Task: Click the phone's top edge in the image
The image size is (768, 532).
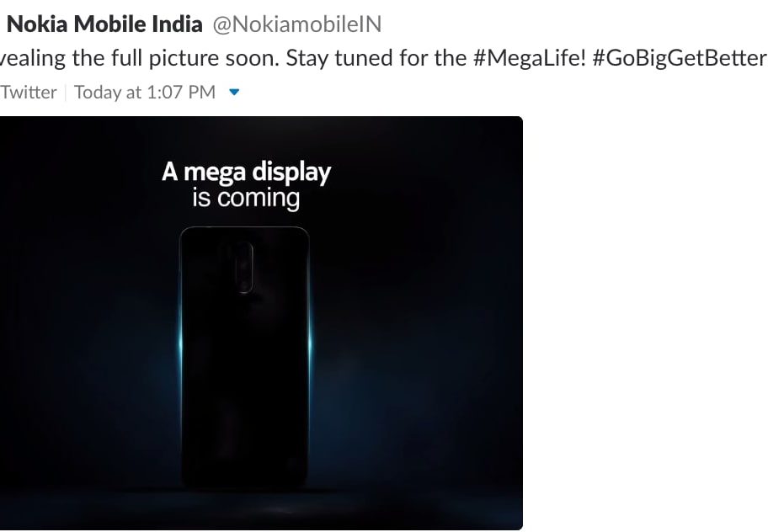Action: 245,228
